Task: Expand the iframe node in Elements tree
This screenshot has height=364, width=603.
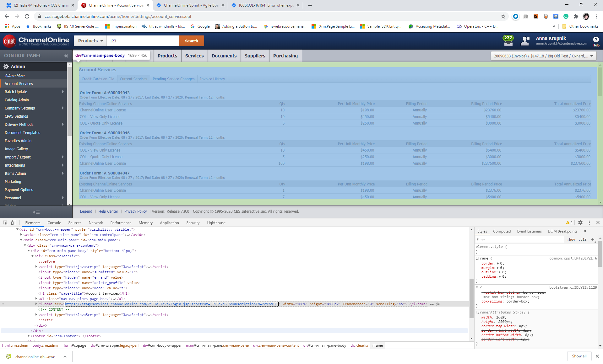Action: [36, 304]
